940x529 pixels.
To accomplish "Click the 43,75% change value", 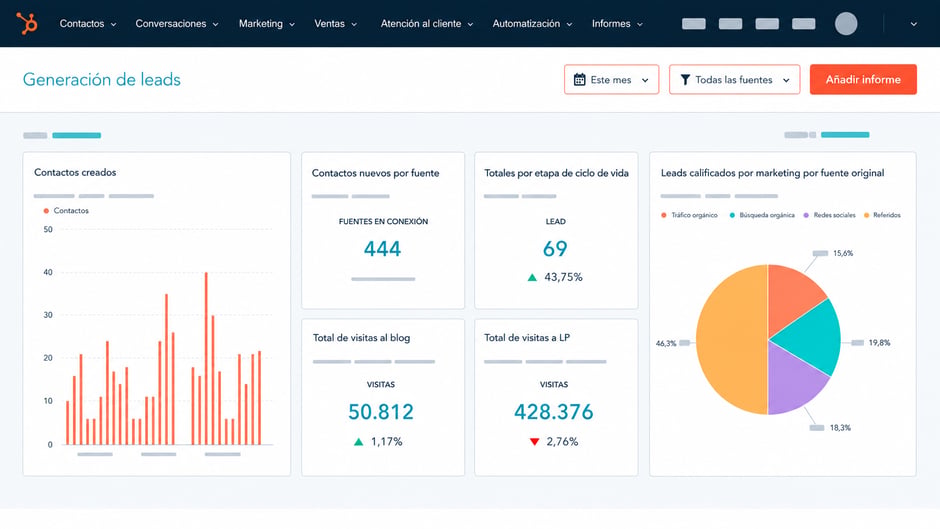I will click(x=563, y=277).
